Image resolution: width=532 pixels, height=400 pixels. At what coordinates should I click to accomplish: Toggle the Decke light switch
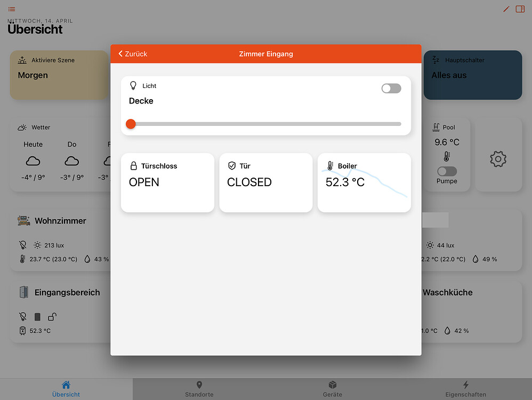[391, 88]
